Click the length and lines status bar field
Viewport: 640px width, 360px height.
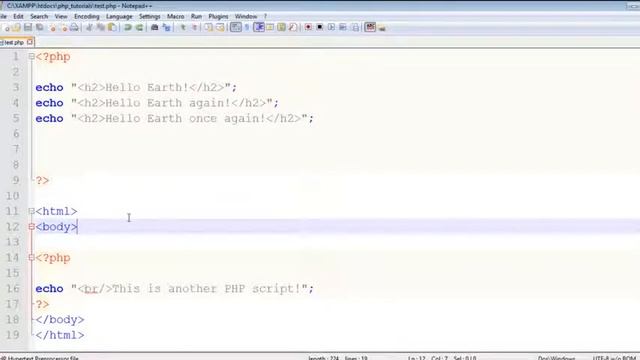[338, 358]
